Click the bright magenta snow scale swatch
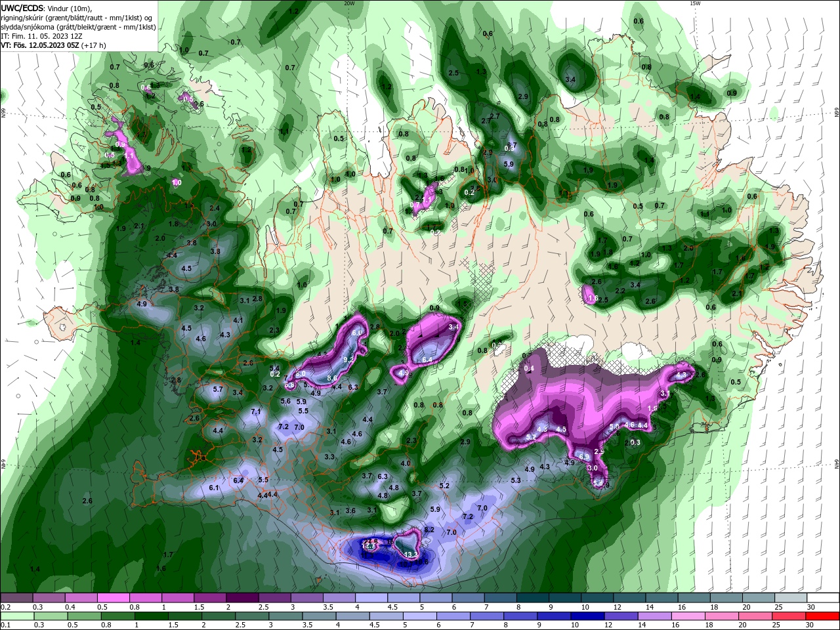The height and width of the screenshot is (630, 840). pos(113,598)
